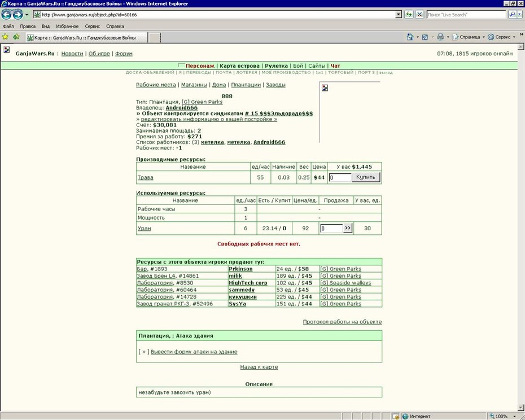This screenshot has width=525, height=420.
Task: Click the Назад к карте link
Action: click(259, 367)
